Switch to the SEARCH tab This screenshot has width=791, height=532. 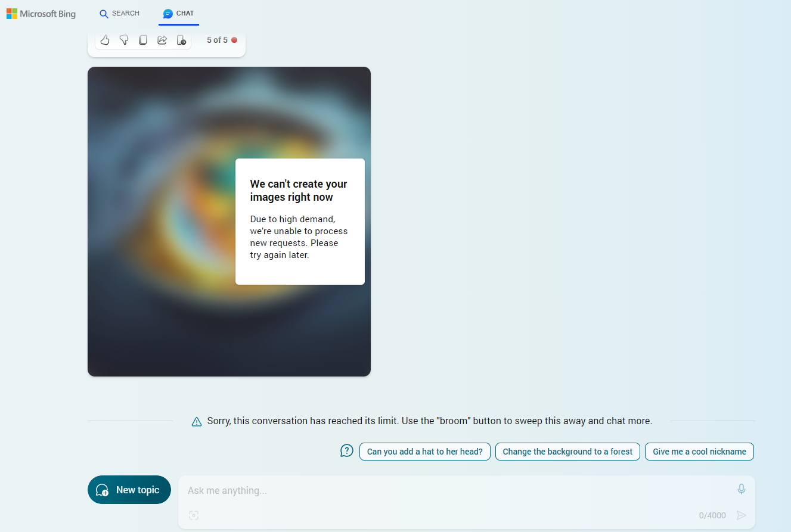click(x=120, y=14)
